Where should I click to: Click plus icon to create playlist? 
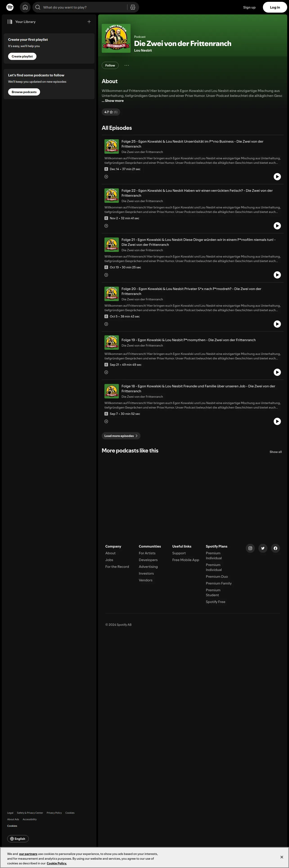click(x=89, y=22)
